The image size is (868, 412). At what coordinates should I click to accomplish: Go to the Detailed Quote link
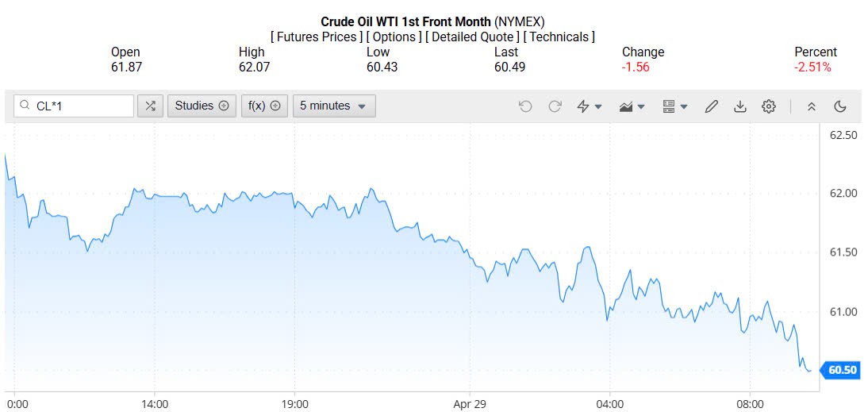pyautogui.click(x=473, y=37)
